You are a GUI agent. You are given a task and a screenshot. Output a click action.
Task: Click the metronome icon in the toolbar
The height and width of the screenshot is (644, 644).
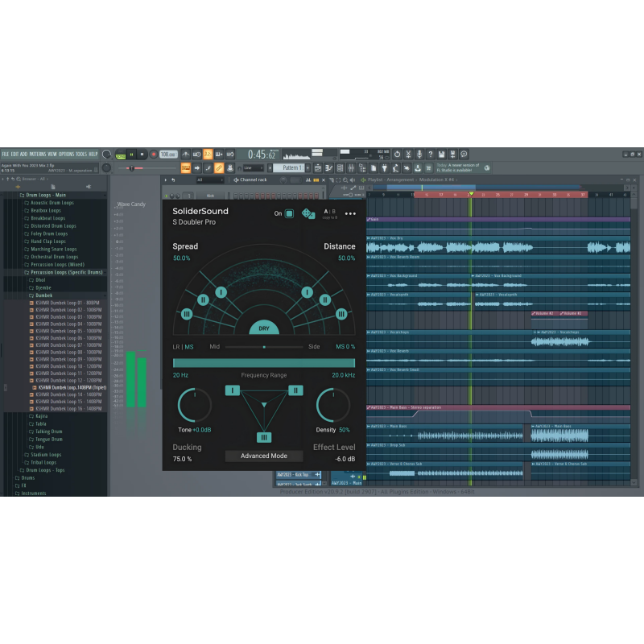[186, 155]
